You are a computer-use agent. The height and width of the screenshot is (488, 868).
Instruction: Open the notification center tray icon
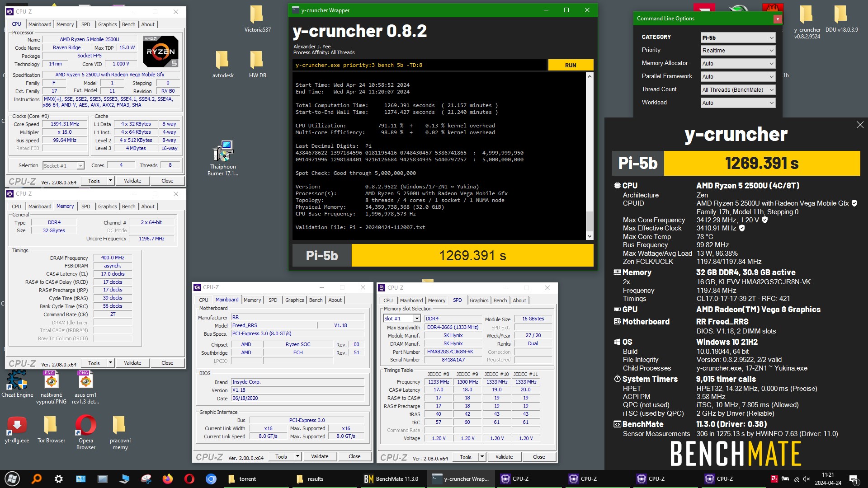click(x=854, y=479)
